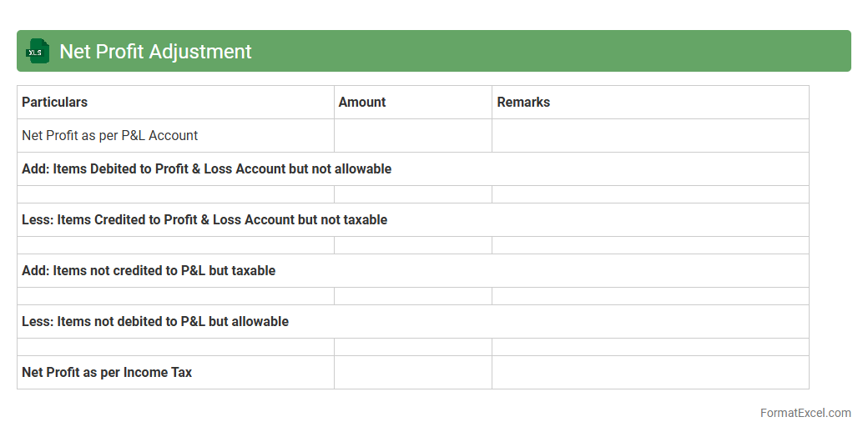Click Particulars cell below Add: Items Debited row
868x437 pixels.
tap(175, 194)
